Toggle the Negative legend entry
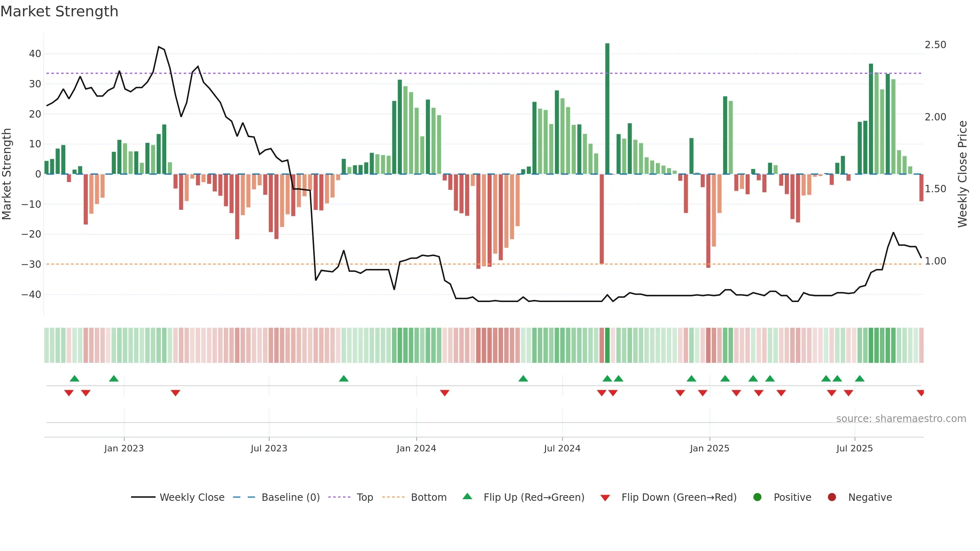This screenshot has height=551, width=980. [860, 497]
